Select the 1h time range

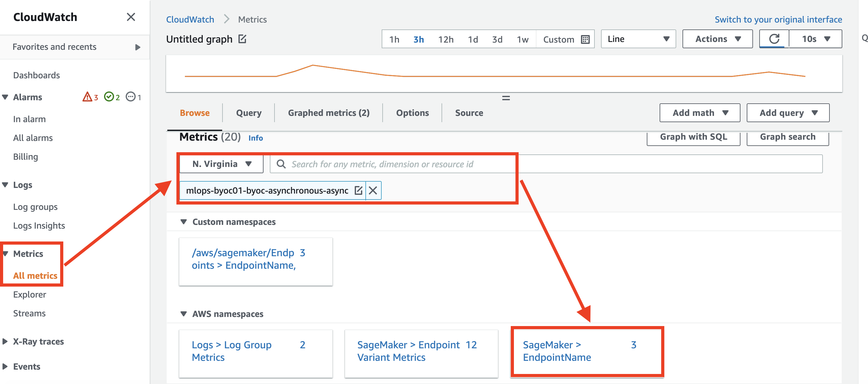pyautogui.click(x=394, y=39)
